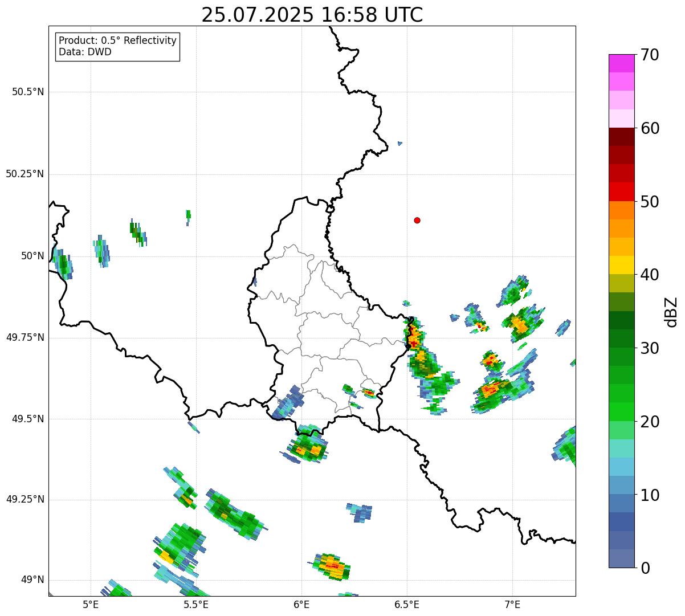Screen dimensions: 685x616
Task: Click the 50.5°N latitude label
Action: pos(28,92)
